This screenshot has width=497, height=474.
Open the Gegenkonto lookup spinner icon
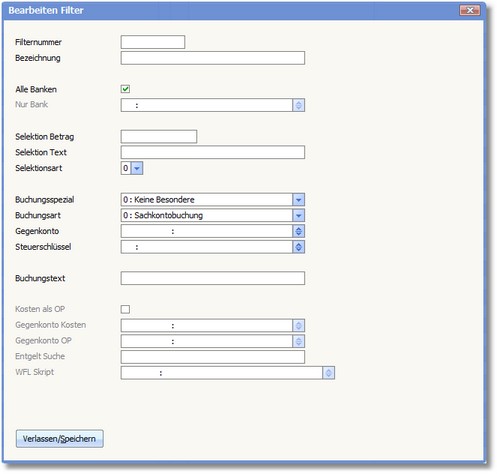coord(298,231)
